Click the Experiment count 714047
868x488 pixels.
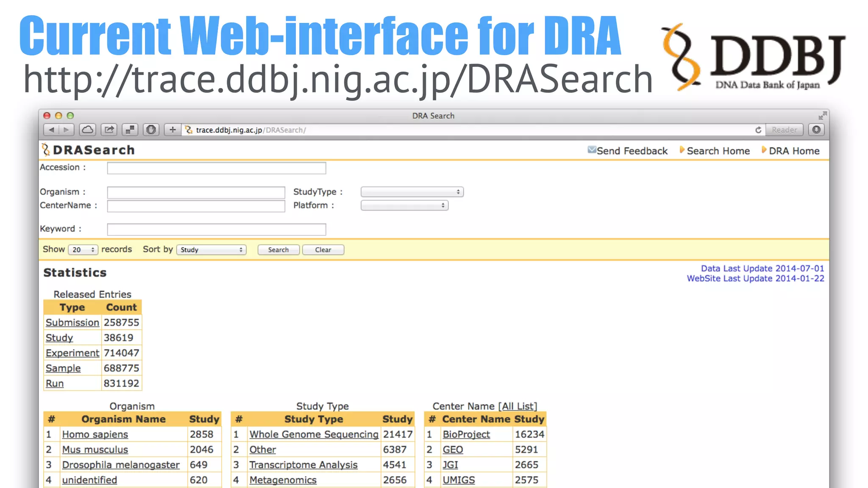[121, 353]
